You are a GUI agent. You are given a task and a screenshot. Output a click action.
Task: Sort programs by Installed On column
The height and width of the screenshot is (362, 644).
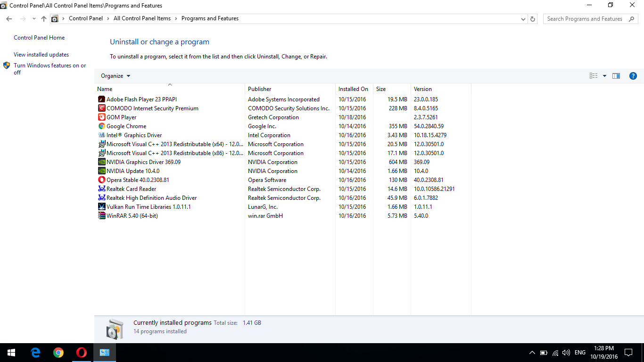(353, 89)
